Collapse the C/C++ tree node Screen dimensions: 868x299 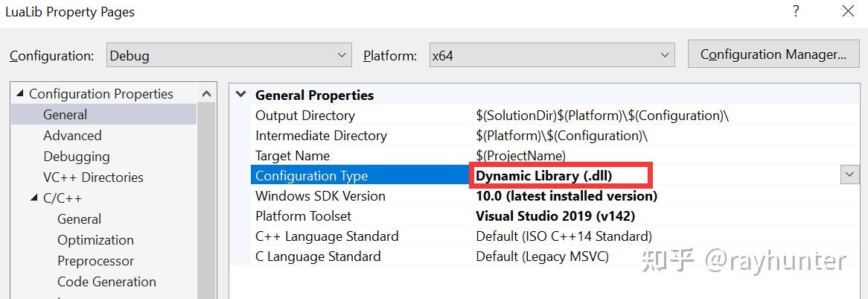[33, 198]
